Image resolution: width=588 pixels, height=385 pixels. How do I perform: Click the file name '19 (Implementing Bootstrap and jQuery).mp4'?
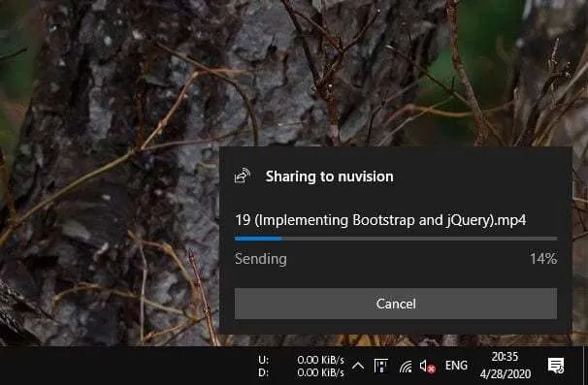(380, 220)
